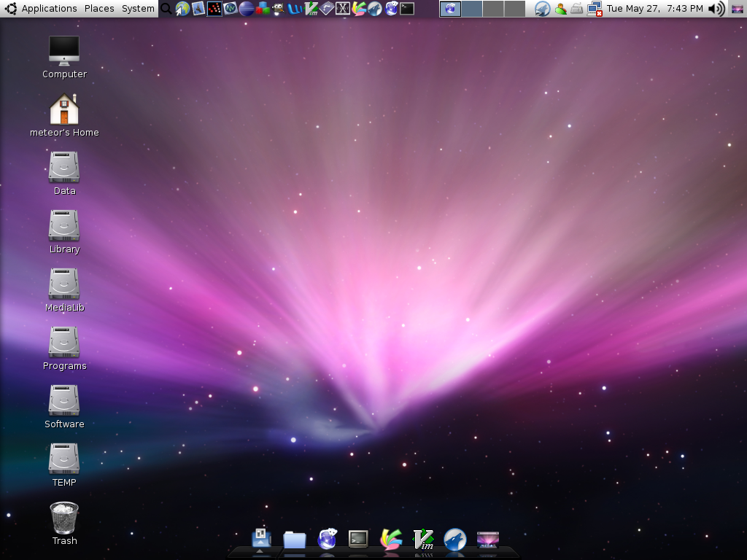Launch the red-dots app in top panel
The width and height of the screenshot is (747, 560).
coord(214,9)
